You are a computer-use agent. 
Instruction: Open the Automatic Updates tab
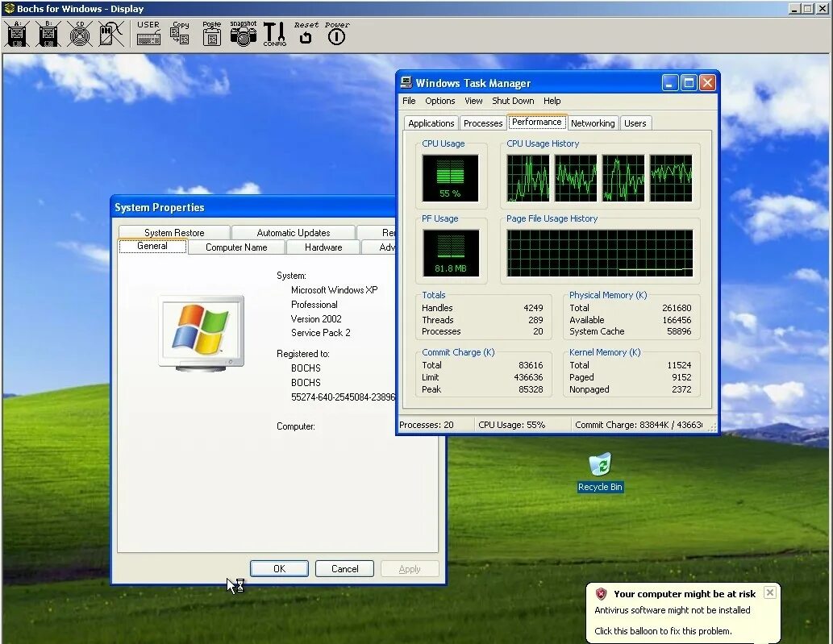click(294, 233)
